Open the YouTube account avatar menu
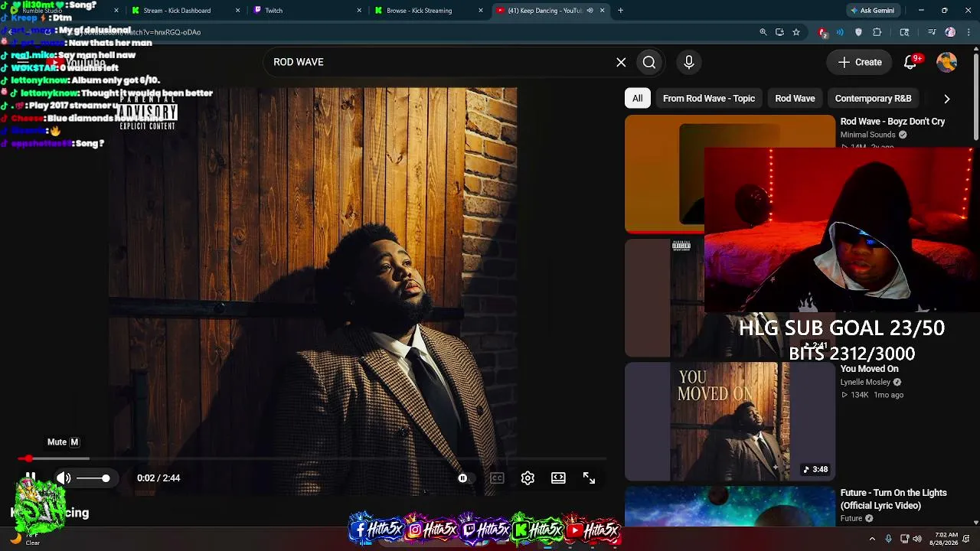 (x=947, y=62)
